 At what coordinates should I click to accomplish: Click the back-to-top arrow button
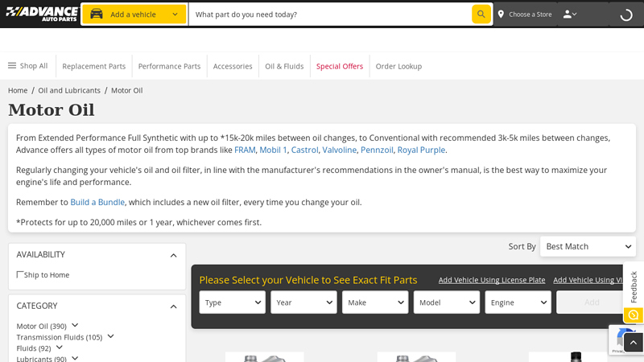point(634,343)
